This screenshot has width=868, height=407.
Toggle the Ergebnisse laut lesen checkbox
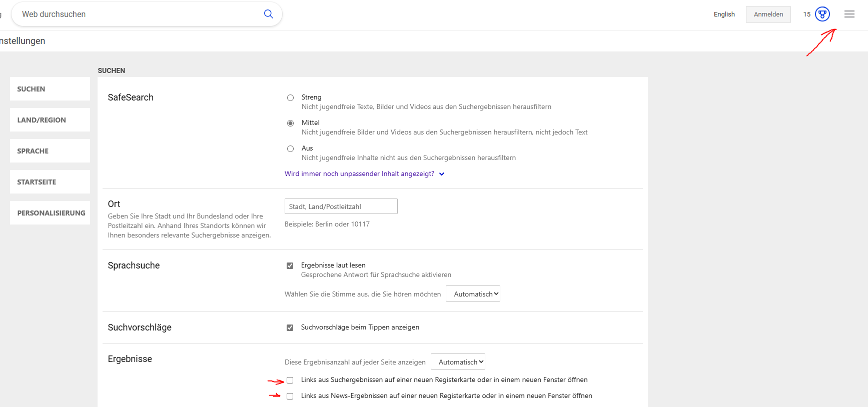pyautogui.click(x=290, y=265)
